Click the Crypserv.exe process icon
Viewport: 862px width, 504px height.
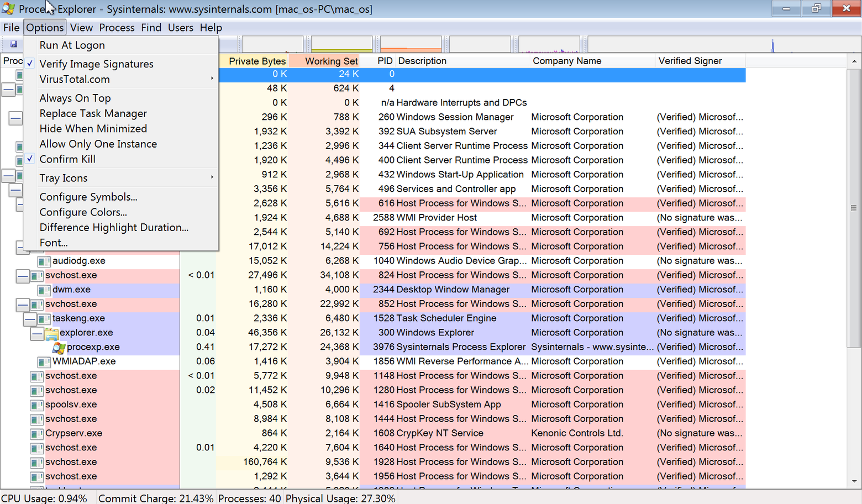click(37, 433)
